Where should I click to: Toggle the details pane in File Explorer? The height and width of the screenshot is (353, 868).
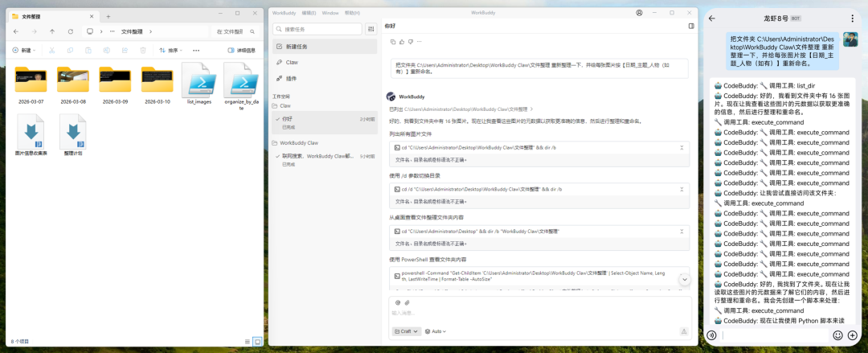(241, 50)
